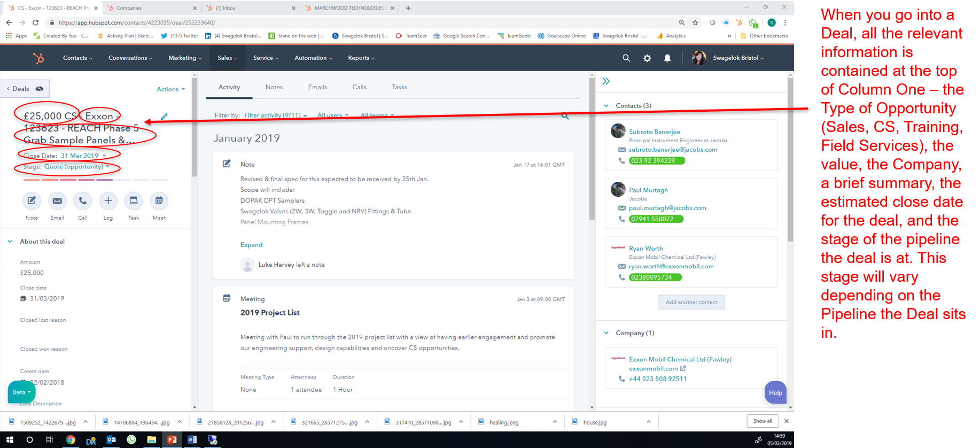Bookmark this page with the star icon
Image resolution: width=980 pixels, height=448 pixels.
tap(695, 22)
